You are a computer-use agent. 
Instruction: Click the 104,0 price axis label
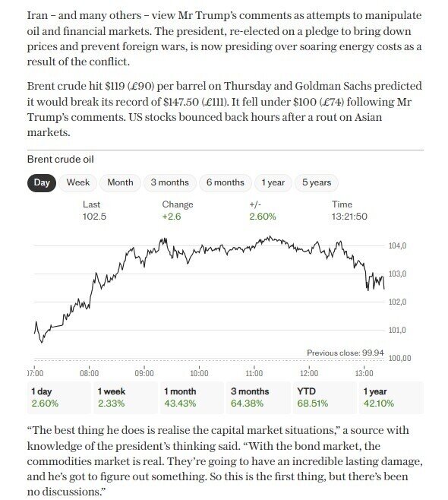click(x=397, y=246)
